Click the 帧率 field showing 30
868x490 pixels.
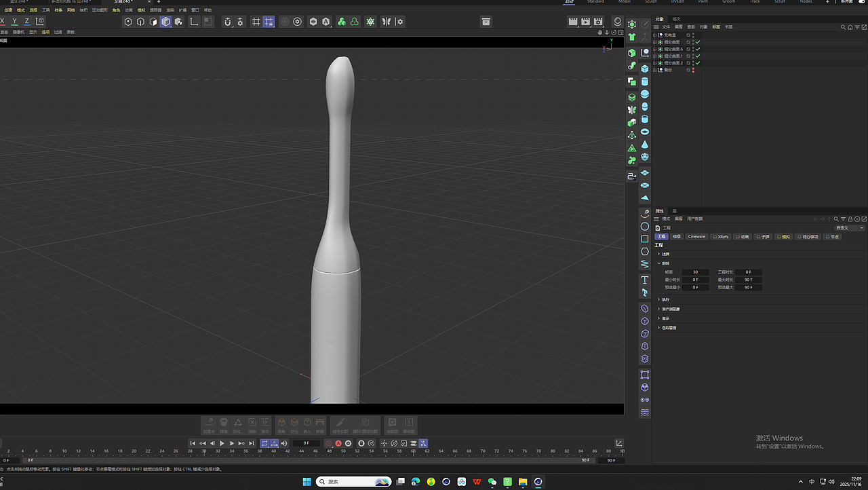point(696,272)
